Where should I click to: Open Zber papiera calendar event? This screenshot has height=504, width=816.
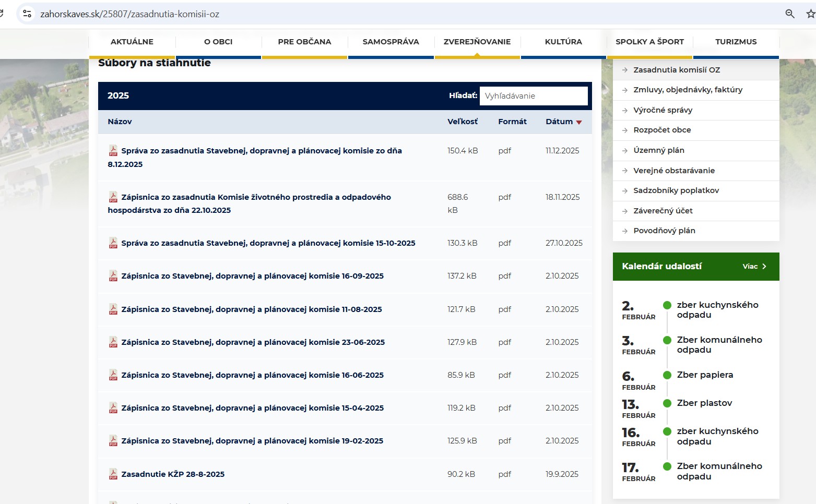(x=705, y=375)
